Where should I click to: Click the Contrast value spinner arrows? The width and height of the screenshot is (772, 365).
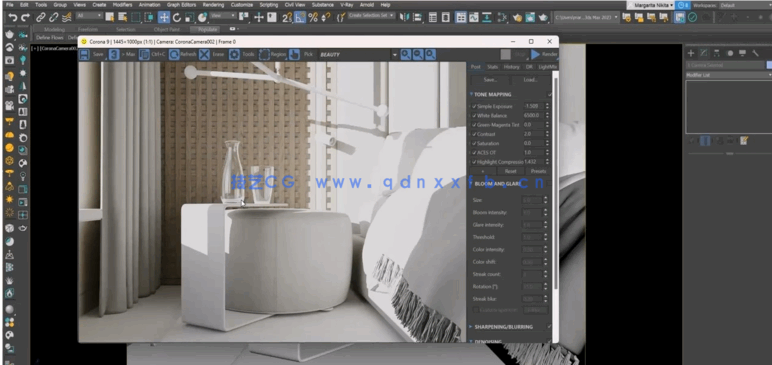(x=547, y=134)
